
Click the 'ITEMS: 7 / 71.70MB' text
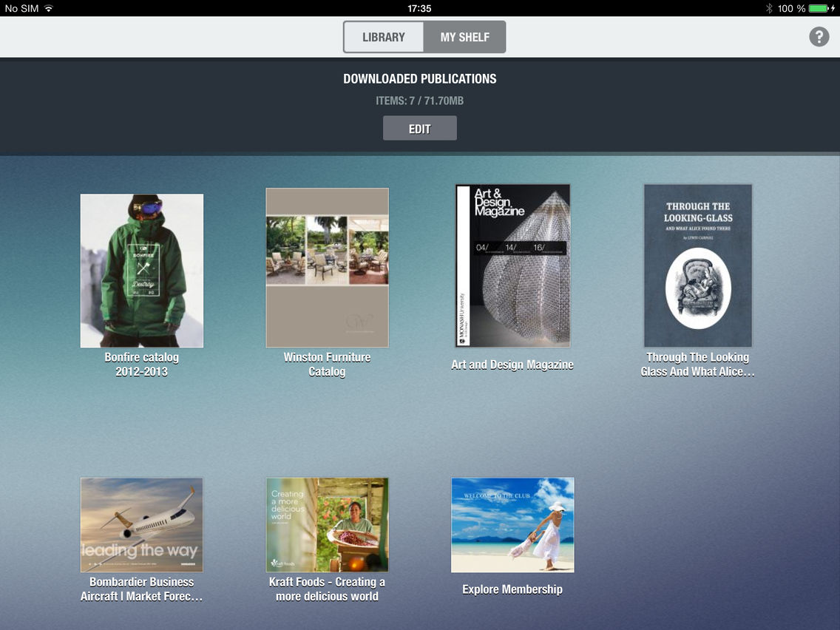point(419,101)
